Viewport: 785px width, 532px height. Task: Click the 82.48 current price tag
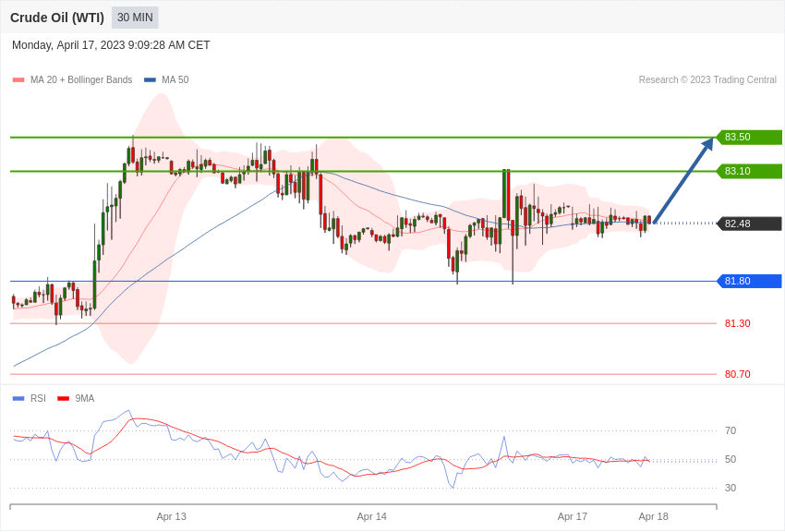[x=750, y=224]
